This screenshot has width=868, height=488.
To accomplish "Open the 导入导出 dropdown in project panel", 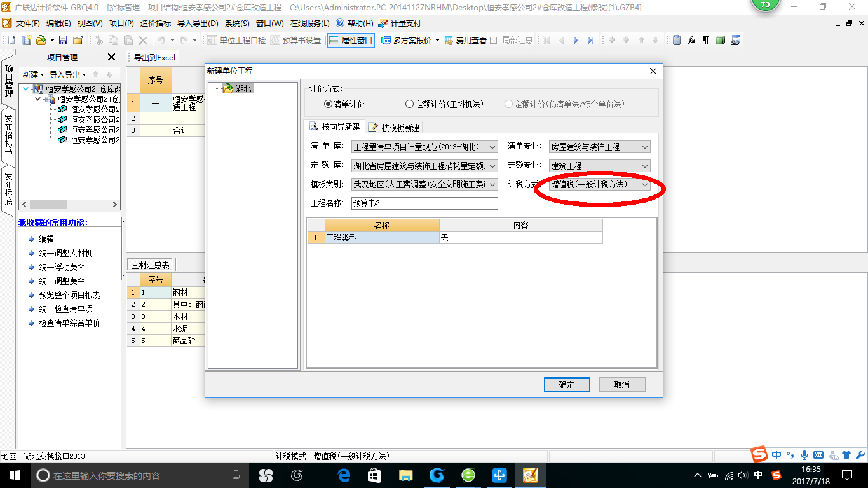I will point(68,74).
